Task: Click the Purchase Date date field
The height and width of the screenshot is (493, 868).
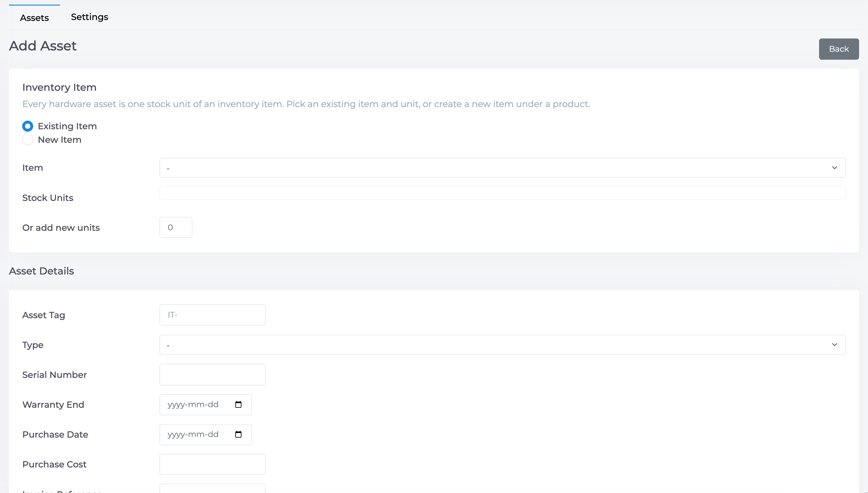Action: click(x=205, y=434)
